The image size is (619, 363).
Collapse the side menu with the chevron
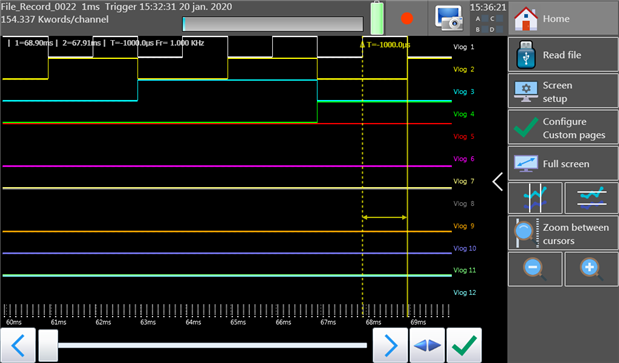(498, 182)
